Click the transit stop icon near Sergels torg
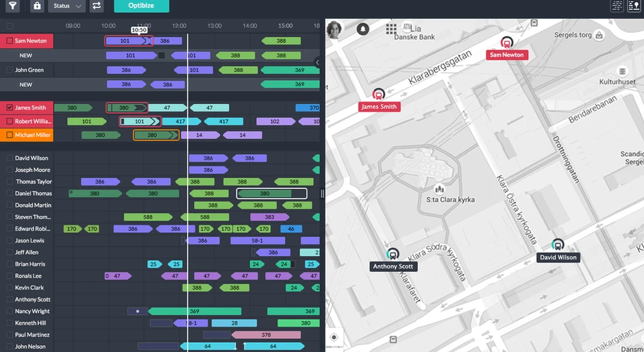Screen dimensions: 644x352 click(534, 23)
